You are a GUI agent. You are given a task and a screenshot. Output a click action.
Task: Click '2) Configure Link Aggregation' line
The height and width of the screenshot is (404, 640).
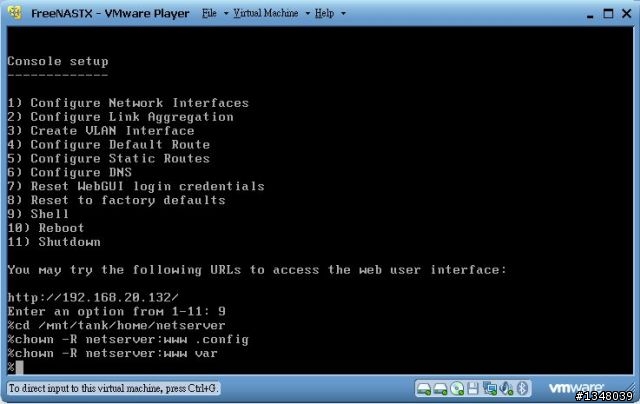pyautogui.click(x=120, y=117)
